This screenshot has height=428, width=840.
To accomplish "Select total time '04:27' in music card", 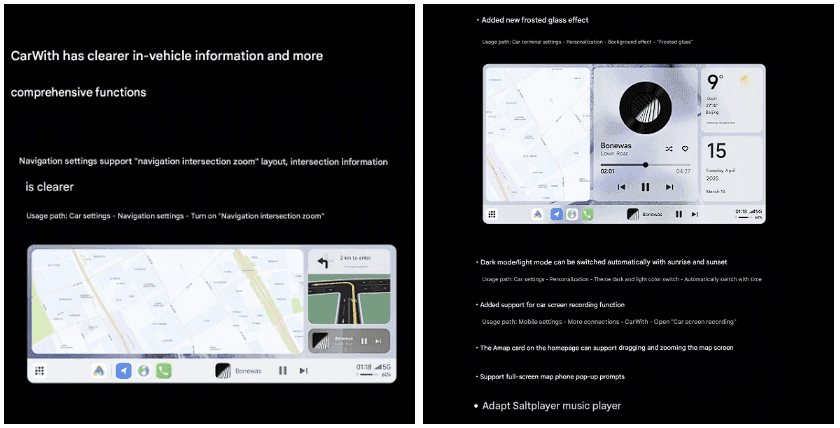I will pos(683,171).
